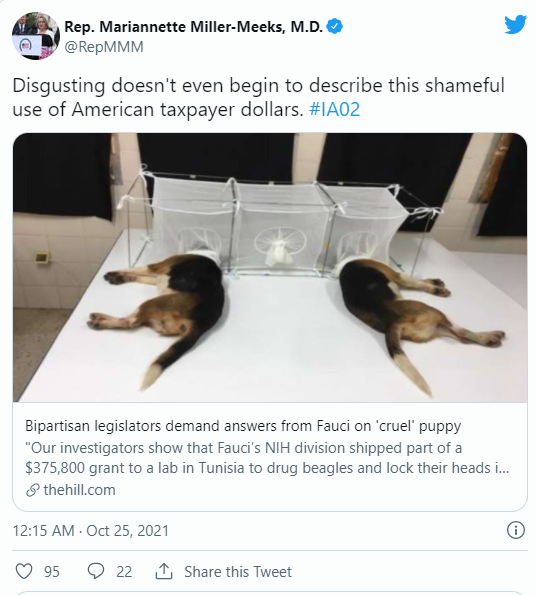Viewport: 536px width, 595px height.
Task: Click the tweet text 'Disgusting doesn't even begin'
Action: point(258,97)
